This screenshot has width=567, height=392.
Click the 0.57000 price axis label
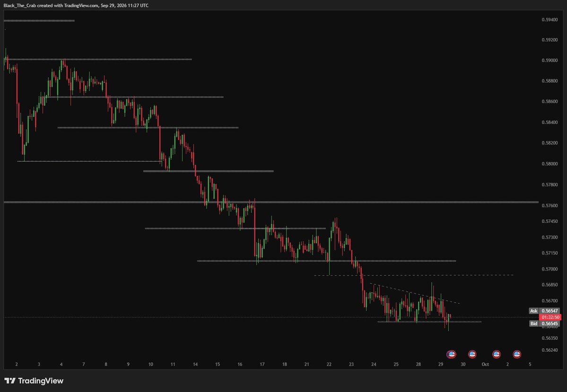pyautogui.click(x=550, y=269)
